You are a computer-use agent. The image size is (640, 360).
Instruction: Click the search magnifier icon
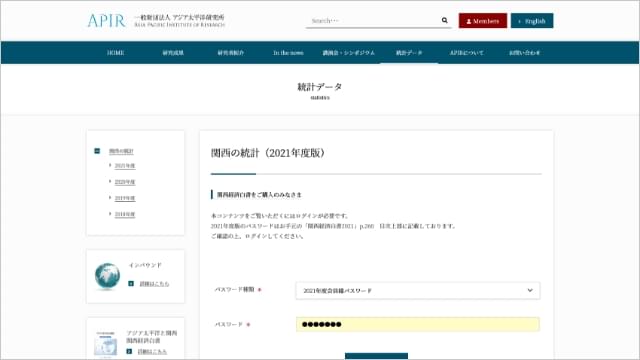click(444, 20)
